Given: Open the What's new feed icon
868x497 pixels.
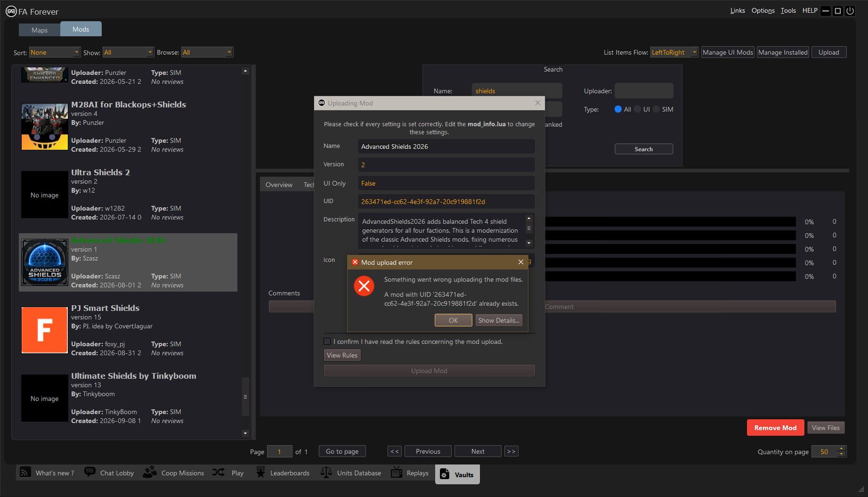Looking at the screenshot, I should [25, 473].
